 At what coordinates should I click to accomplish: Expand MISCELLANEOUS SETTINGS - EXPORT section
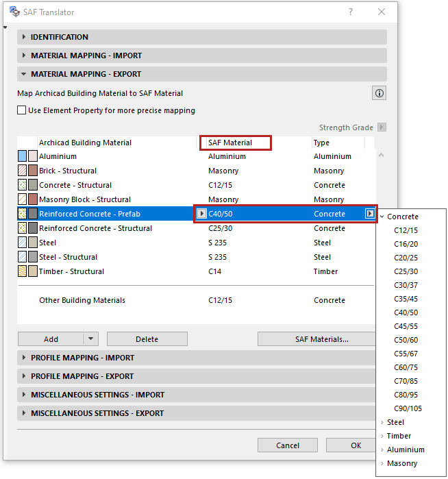(x=197, y=413)
